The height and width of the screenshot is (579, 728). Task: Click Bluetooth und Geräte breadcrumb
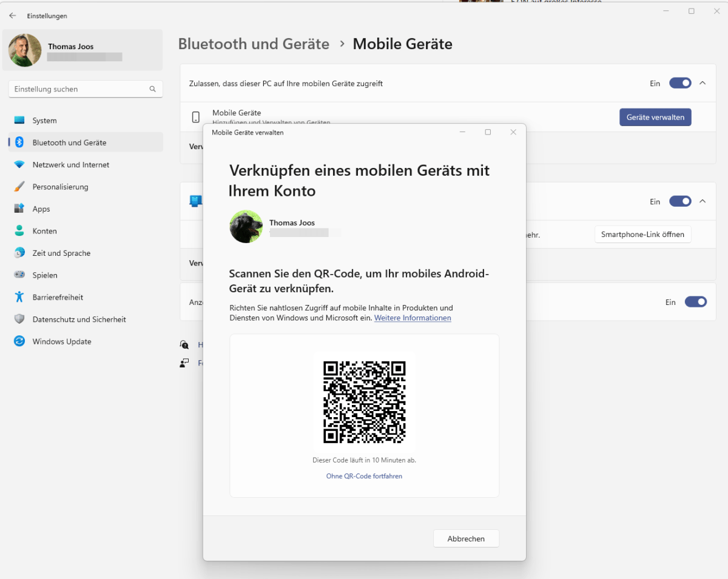click(254, 44)
